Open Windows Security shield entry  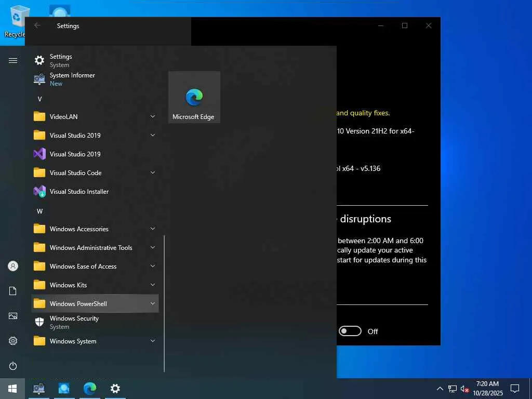tap(95, 322)
